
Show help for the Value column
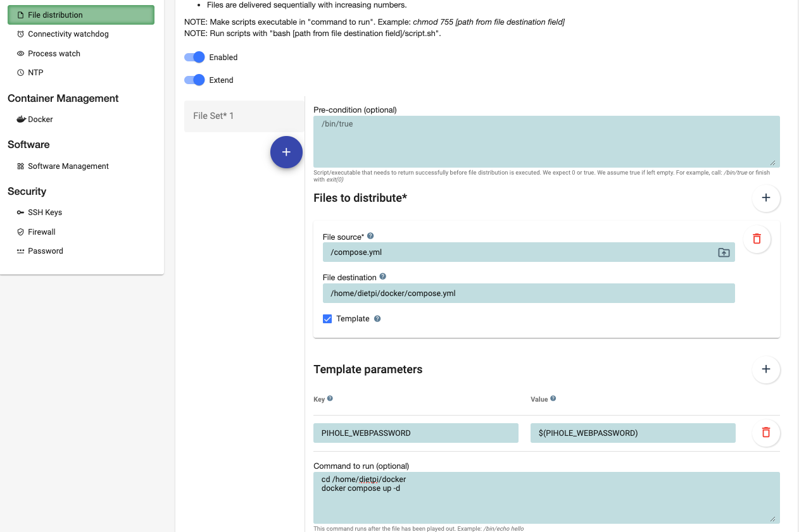tap(553, 399)
